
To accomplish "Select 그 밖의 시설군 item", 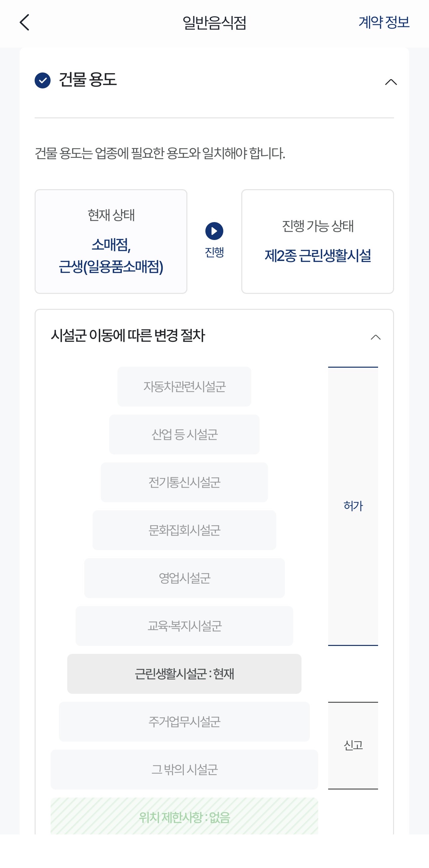I will [184, 769].
